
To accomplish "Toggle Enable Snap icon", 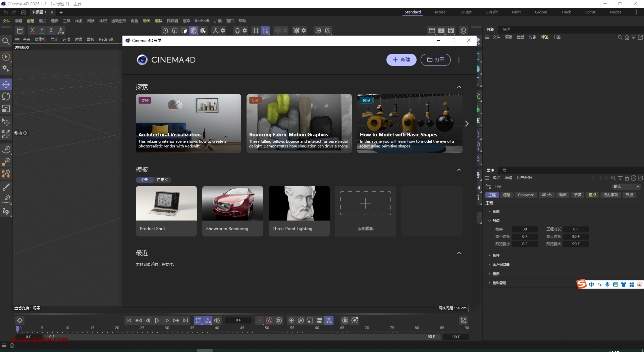I will pyautogui.click(x=237, y=31).
